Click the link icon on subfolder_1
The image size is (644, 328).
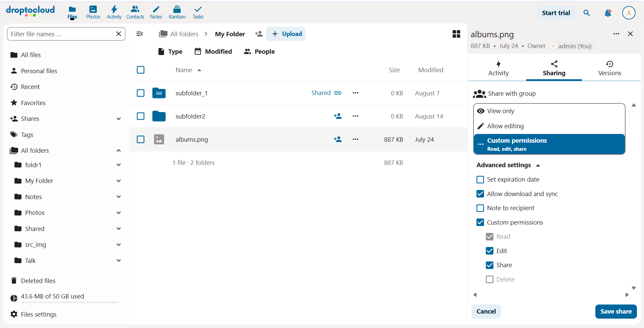(x=338, y=93)
